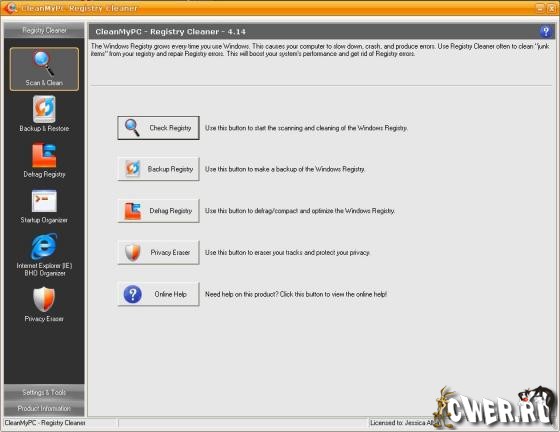Viewport: 560px width, 432px height.
Task: Click the Check Registry description text
Action: tap(306, 128)
